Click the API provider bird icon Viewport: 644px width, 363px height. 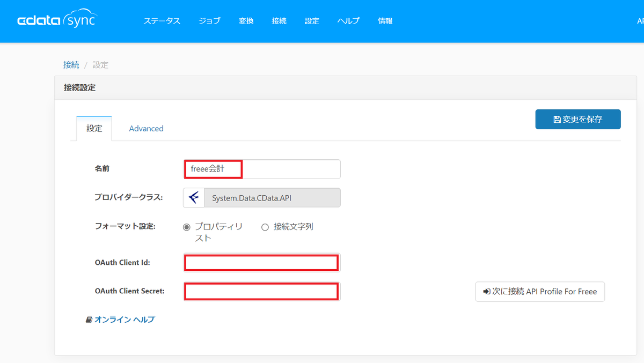194,197
